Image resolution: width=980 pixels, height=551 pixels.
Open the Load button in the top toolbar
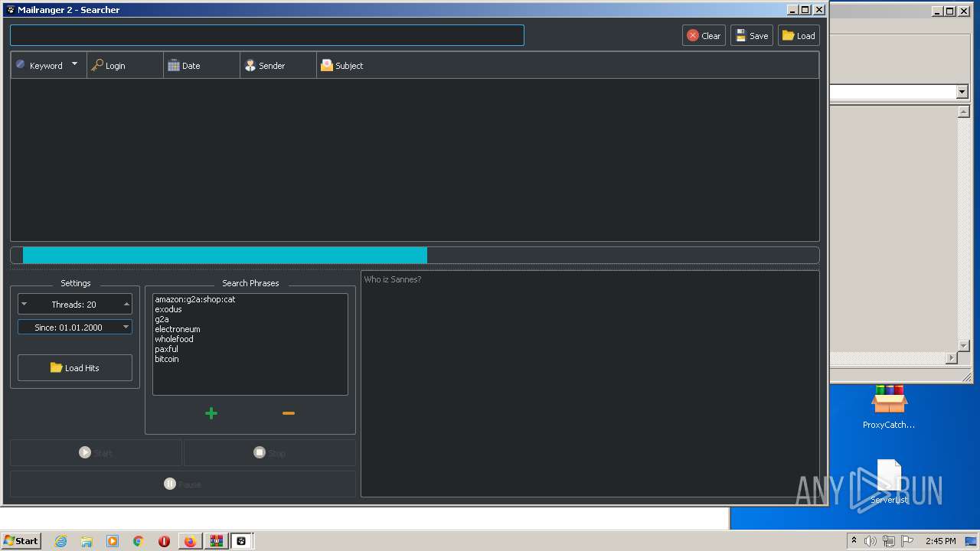(799, 35)
